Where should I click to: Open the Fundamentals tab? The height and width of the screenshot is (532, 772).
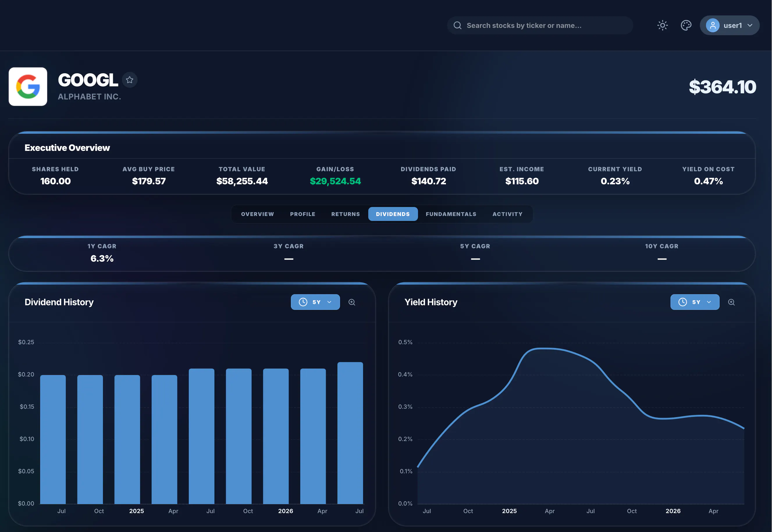[x=451, y=214]
